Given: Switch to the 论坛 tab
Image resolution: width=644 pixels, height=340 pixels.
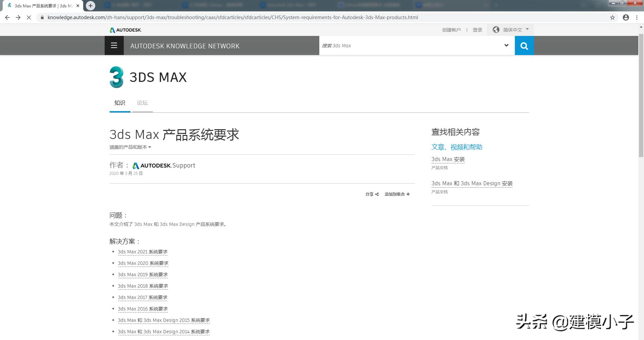Looking at the screenshot, I should (142, 103).
